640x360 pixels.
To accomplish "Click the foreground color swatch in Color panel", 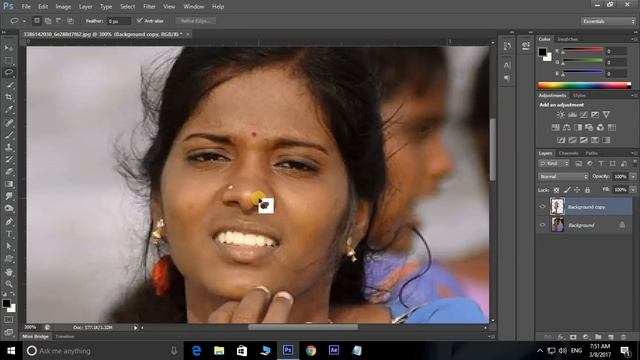I will tap(542, 52).
